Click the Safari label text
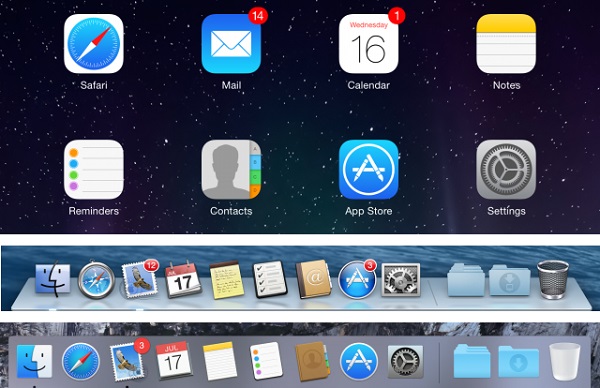600x388 pixels. pyautogui.click(x=94, y=85)
